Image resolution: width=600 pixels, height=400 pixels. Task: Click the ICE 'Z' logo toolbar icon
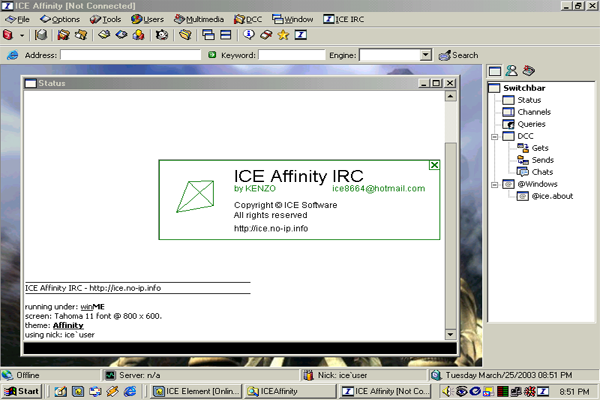[301, 35]
